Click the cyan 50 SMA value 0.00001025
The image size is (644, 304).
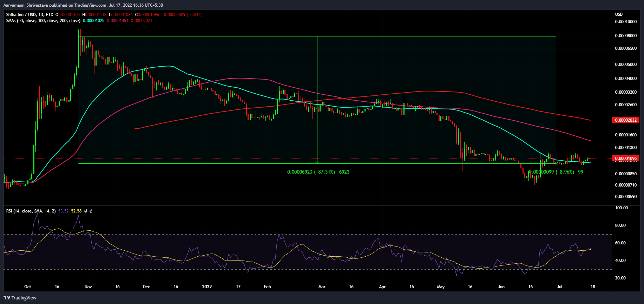[93, 21]
